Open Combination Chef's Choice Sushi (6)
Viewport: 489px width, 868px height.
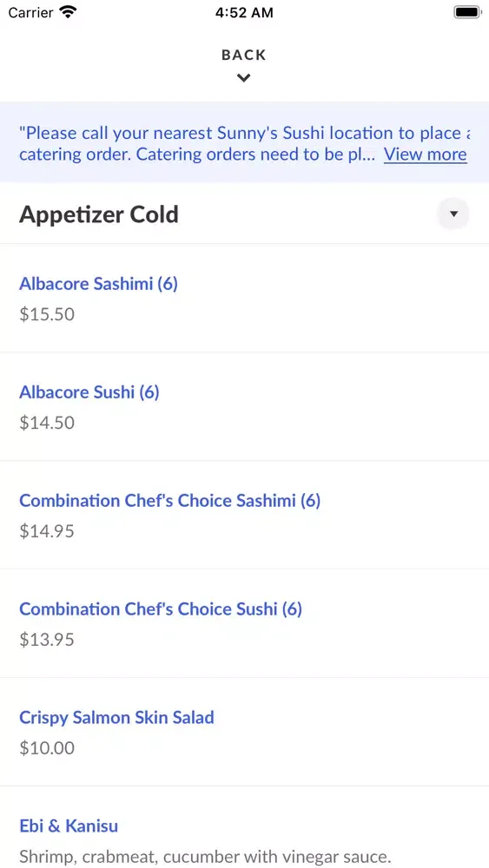[x=244, y=623]
